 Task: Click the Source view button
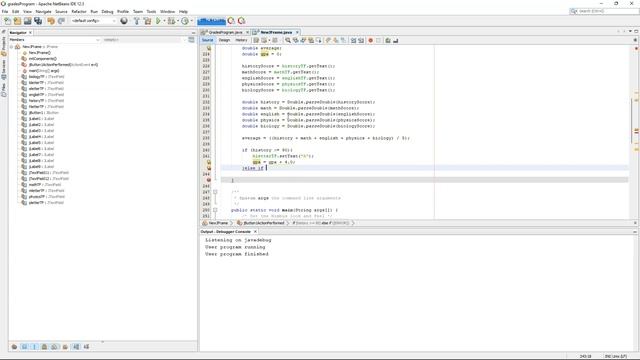207,40
